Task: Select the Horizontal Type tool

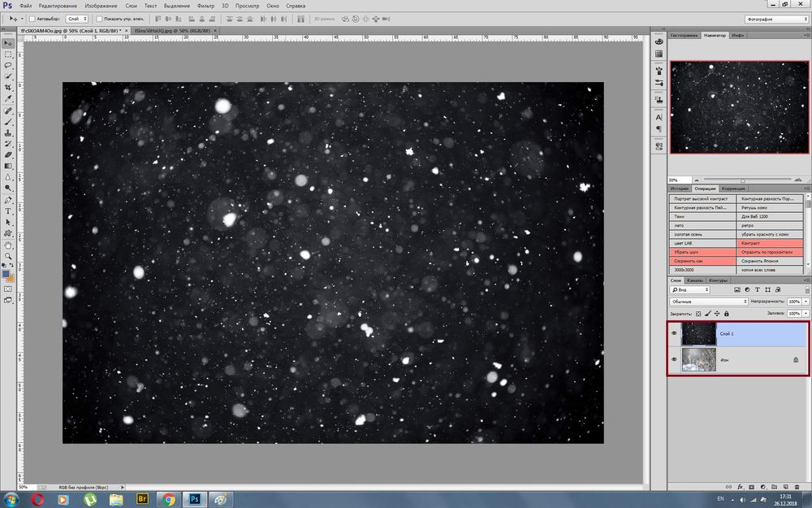Action: [x=8, y=211]
